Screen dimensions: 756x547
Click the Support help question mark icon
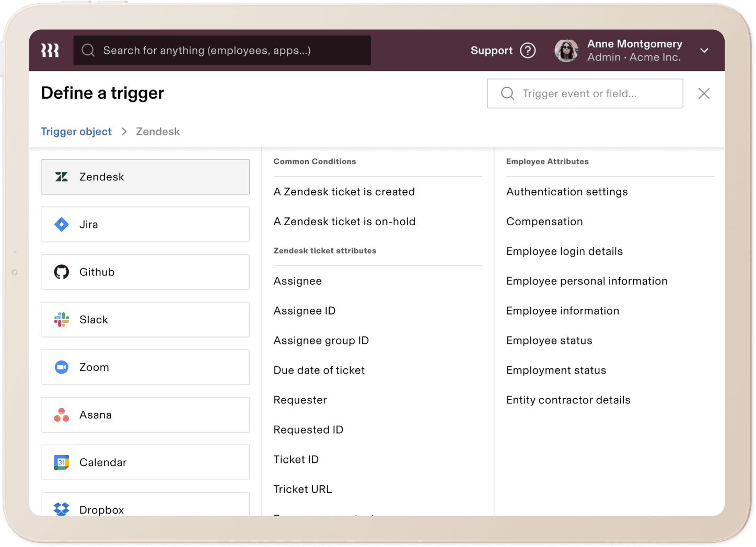[528, 50]
